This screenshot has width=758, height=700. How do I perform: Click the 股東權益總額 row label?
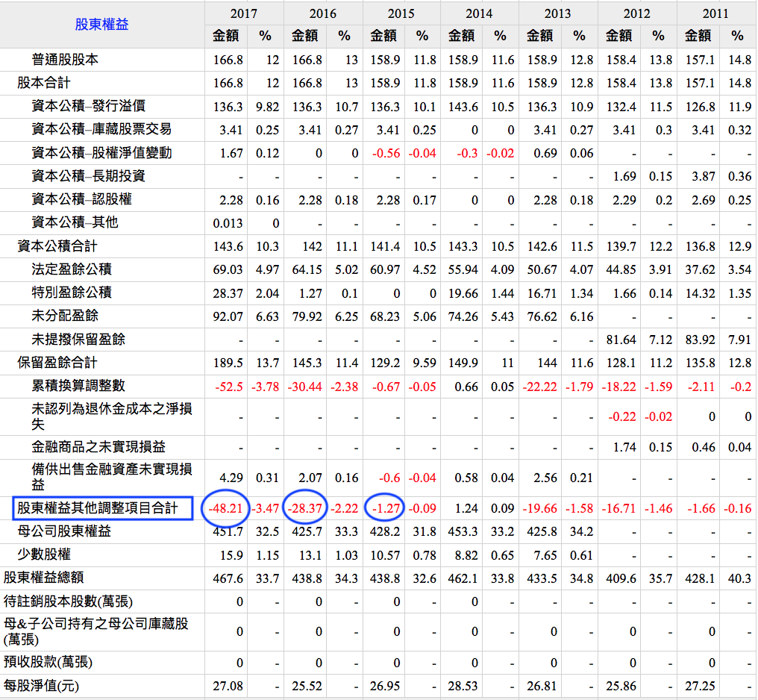(44, 578)
